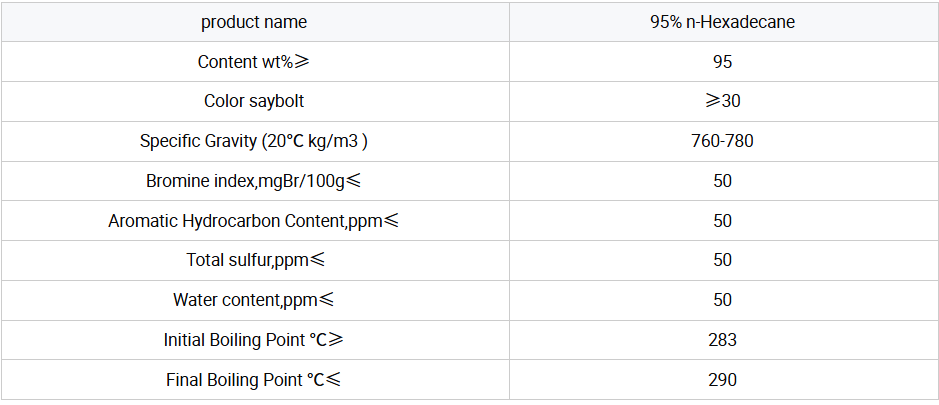Click the 'Final Boiling Point °C≤' label

254,380
